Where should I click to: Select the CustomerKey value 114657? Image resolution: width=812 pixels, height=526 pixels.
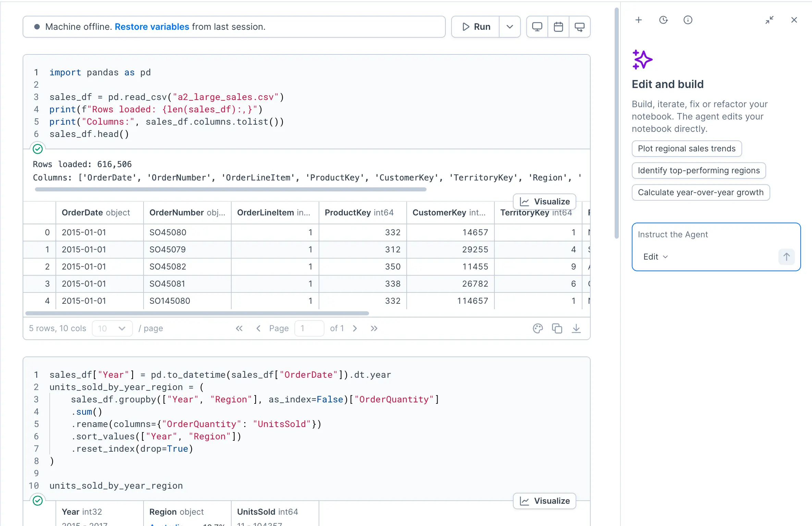(x=450, y=301)
